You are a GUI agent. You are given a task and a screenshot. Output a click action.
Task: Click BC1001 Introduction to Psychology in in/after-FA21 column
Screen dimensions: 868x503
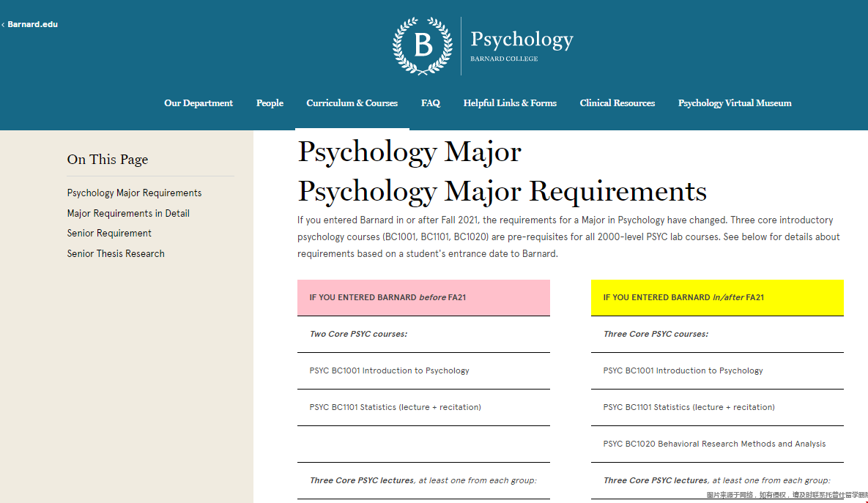[717, 370]
